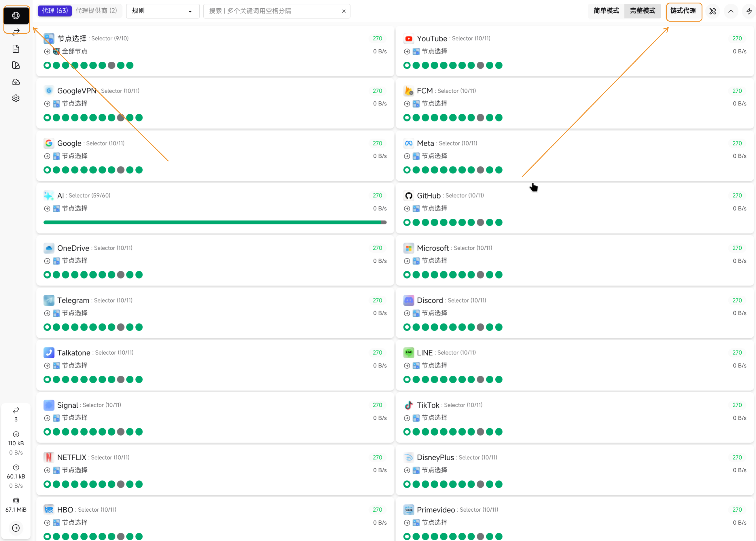Viewport: 756px width, 541px height.
Task: Select first node dot in YouTube group
Action: coord(407,65)
